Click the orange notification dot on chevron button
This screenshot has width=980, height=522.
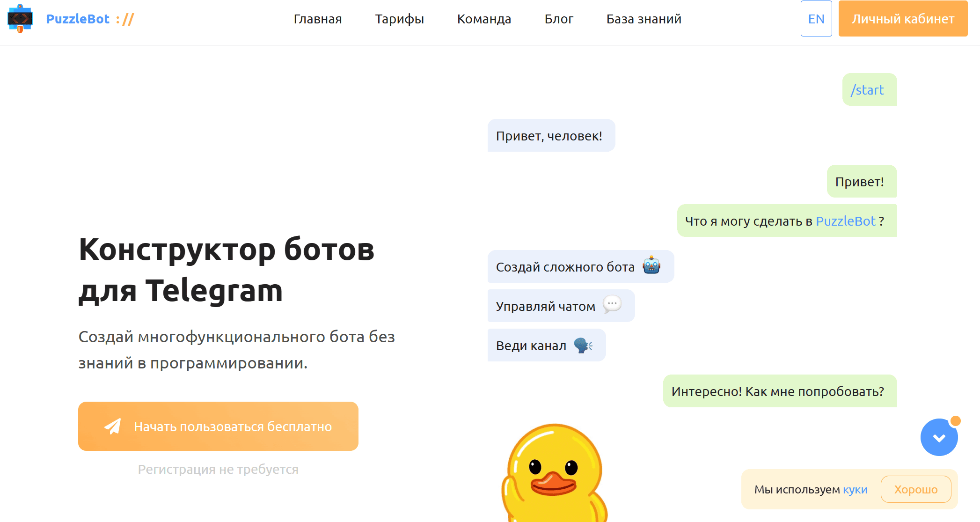click(955, 421)
